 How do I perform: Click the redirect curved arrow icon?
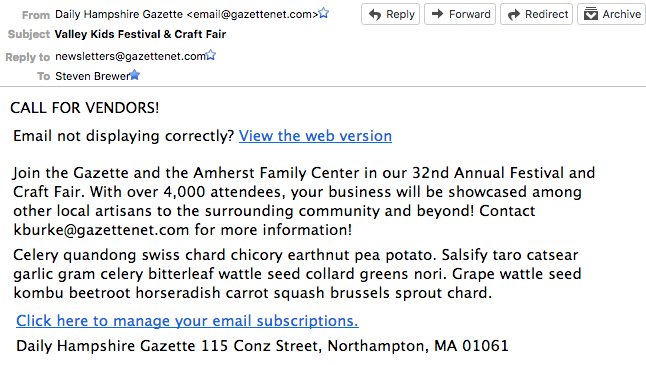pyautogui.click(x=514, y=15)
